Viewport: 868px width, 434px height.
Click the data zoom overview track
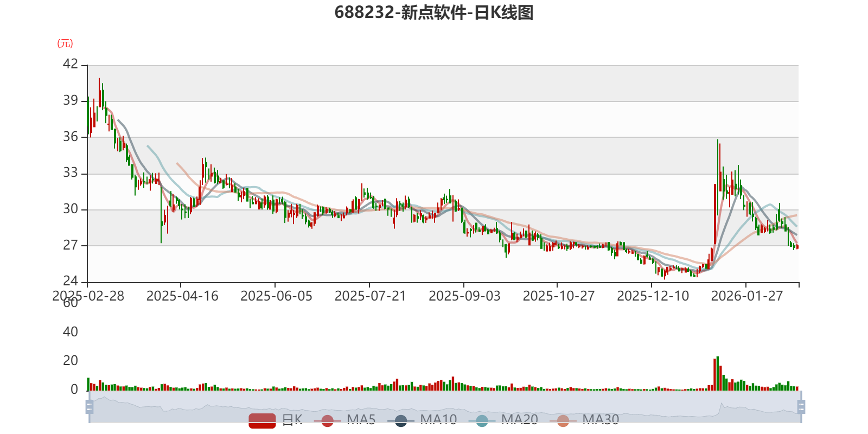coord(445,407)
